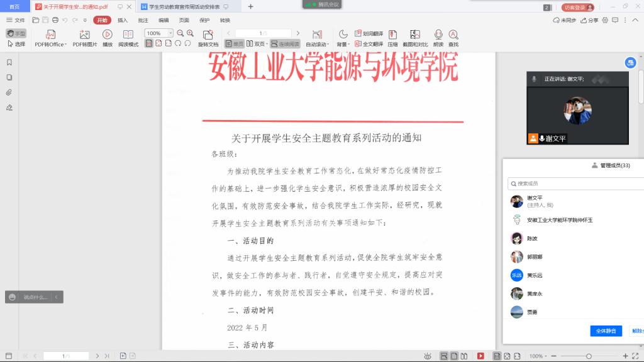Click the PDF转Office conversion icon
The image size is (644, 362).
pyautogui.click(x=50, y=35)
